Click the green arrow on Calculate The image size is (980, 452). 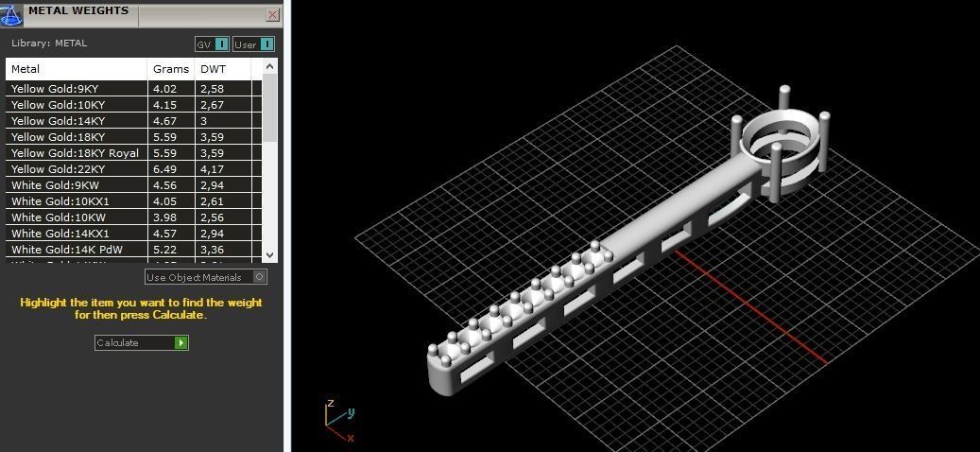tap(181, 342)
